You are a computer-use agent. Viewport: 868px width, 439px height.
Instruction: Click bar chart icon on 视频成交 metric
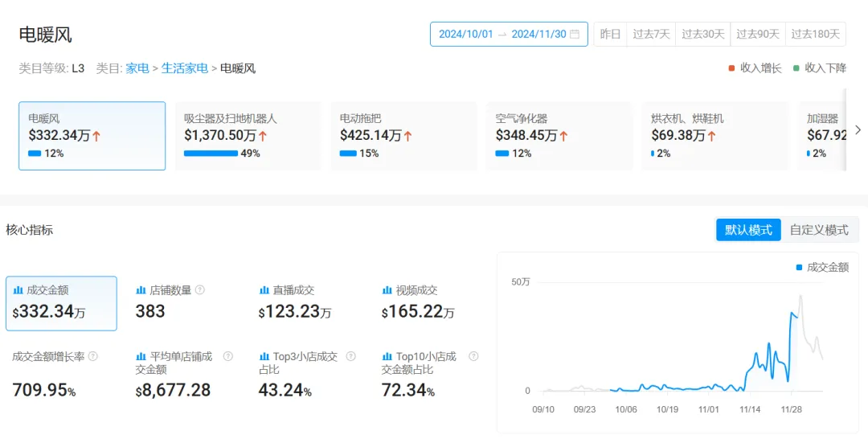click(x=387, y=290)
